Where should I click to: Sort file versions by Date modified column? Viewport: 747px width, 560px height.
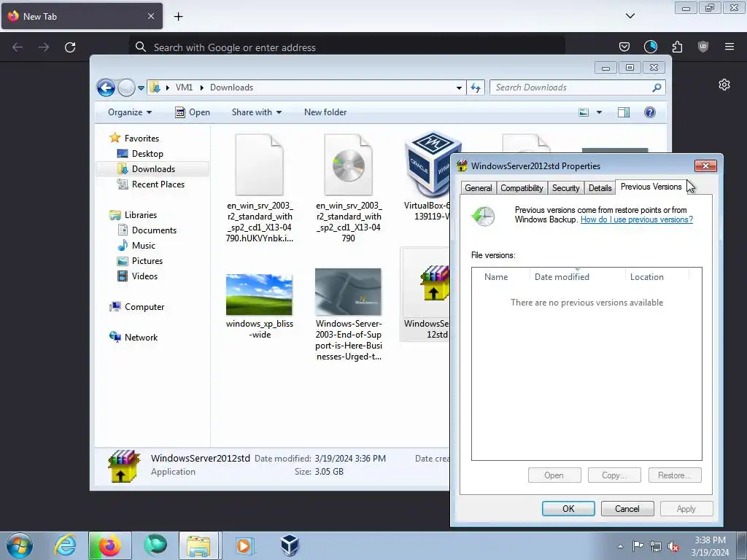[578, 277]
